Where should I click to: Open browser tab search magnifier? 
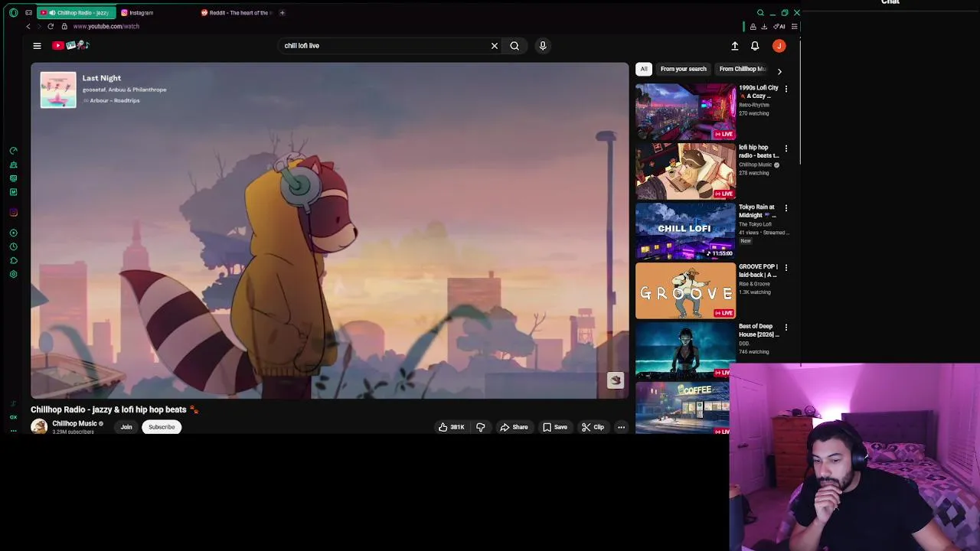click(760, 12)
